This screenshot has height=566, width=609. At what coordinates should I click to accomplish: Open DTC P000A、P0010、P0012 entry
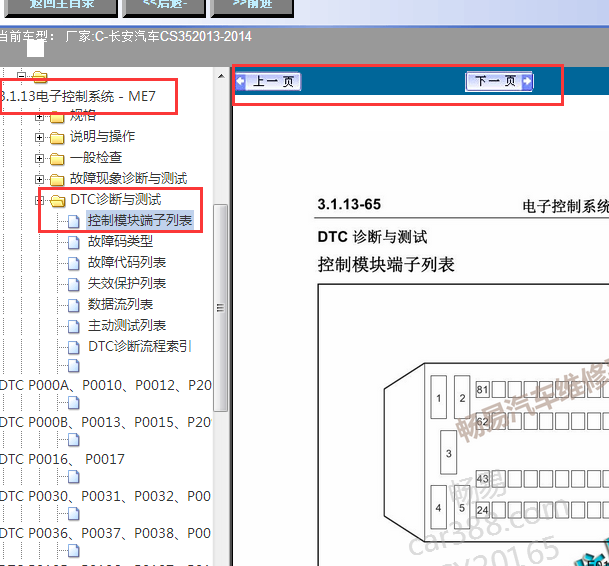tap(106, 385)
